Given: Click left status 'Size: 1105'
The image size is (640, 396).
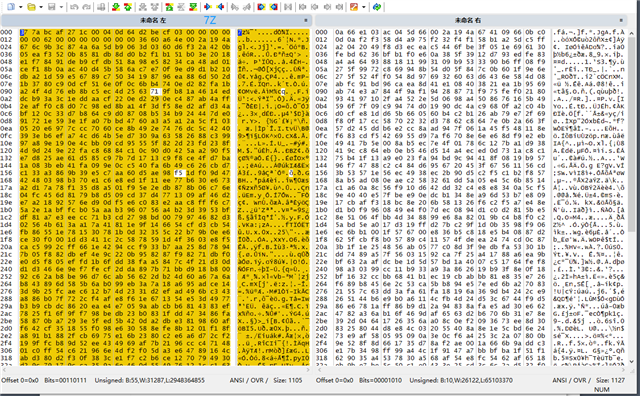Looking at the screenshot, I should pos(288,380).
